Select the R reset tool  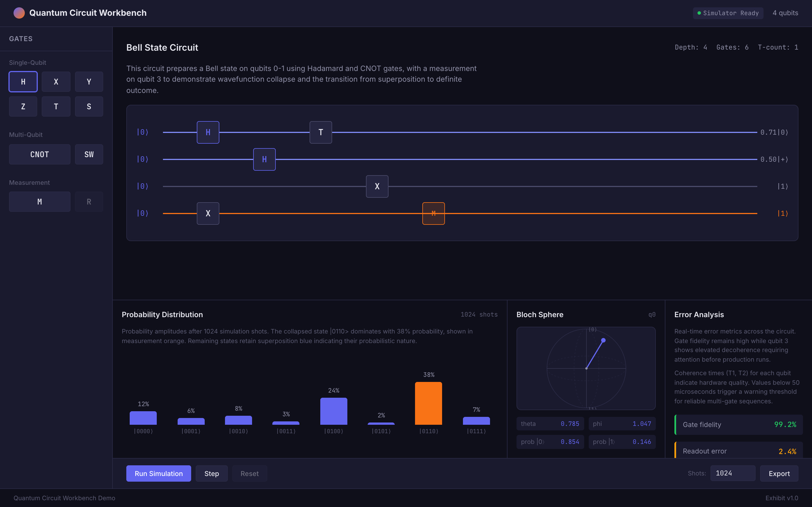[x=89, y=201]
